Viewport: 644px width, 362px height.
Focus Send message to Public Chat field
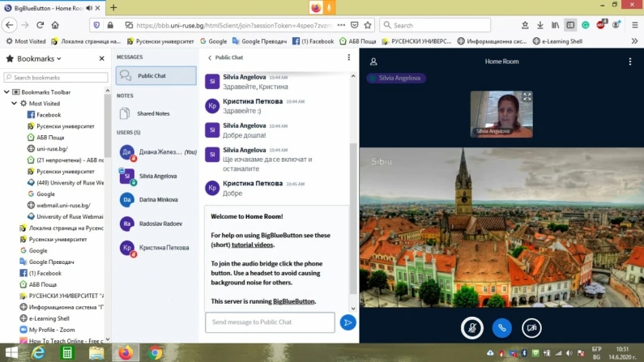tap(270, 322)
